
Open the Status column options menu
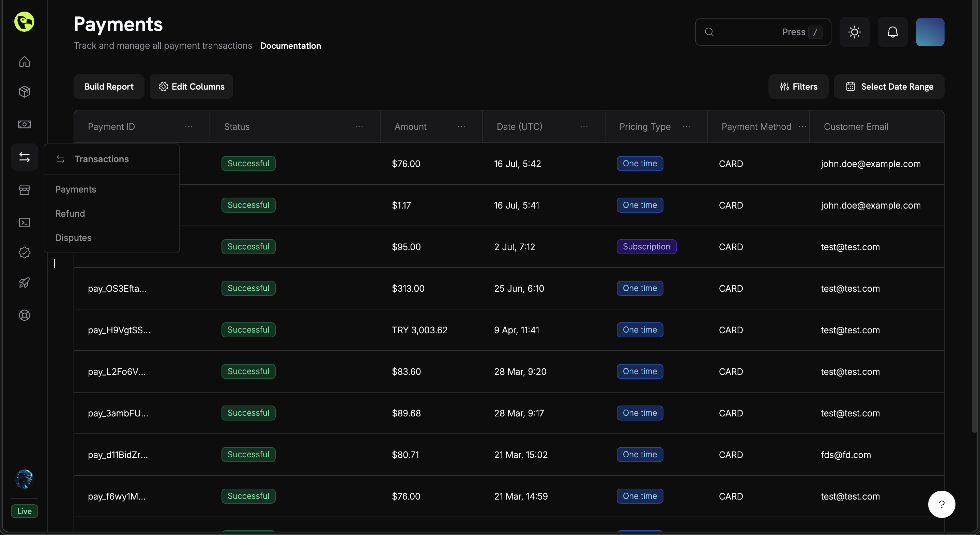pyautogui.click(x=359, y=127)
